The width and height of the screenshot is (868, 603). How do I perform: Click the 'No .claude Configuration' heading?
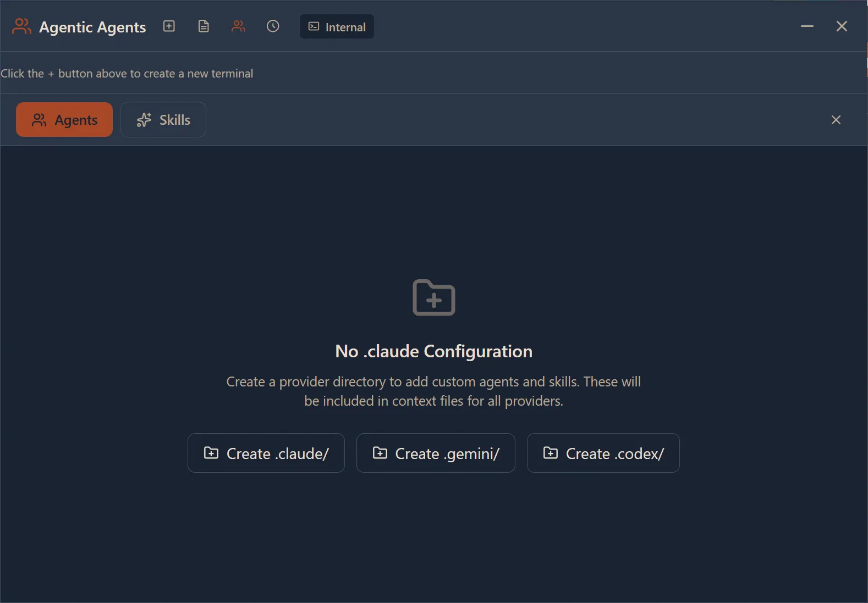(434, 351)
